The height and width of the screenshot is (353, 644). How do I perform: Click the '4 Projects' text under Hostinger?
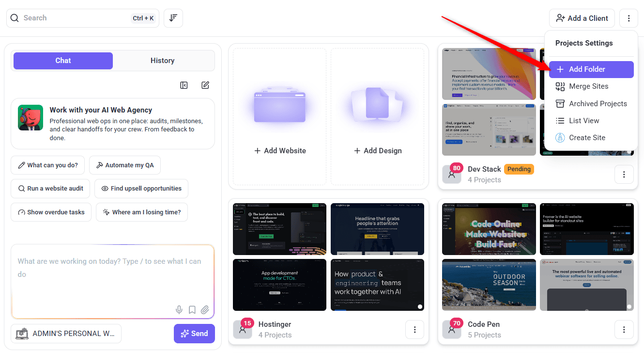point(275,335)
